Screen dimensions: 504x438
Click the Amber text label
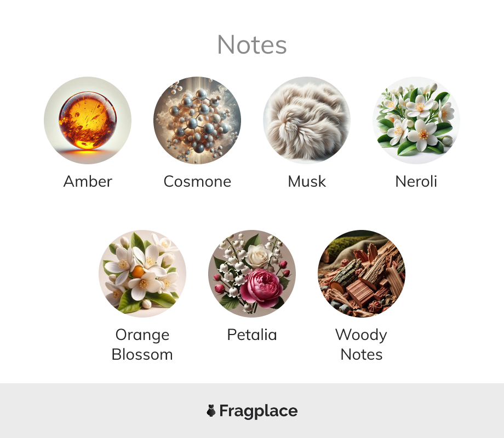pyautogui.click(x=88, y=181)
